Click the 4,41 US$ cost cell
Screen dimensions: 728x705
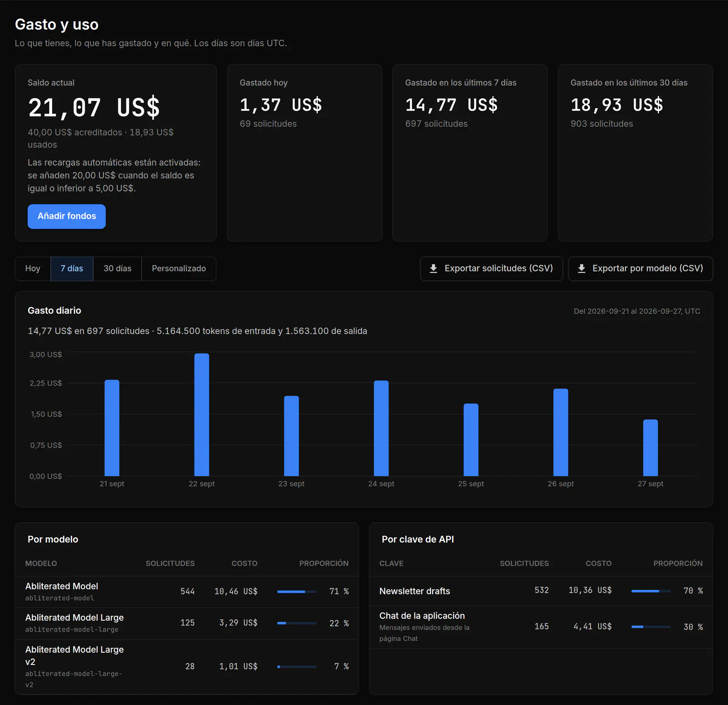tap(592, 627)
